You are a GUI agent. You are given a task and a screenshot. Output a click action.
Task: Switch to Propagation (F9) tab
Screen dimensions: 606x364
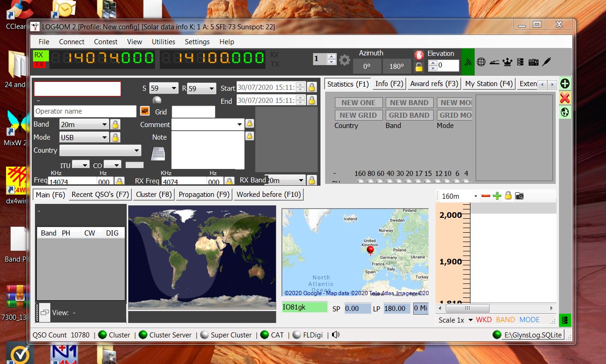[x=204, y=195]
